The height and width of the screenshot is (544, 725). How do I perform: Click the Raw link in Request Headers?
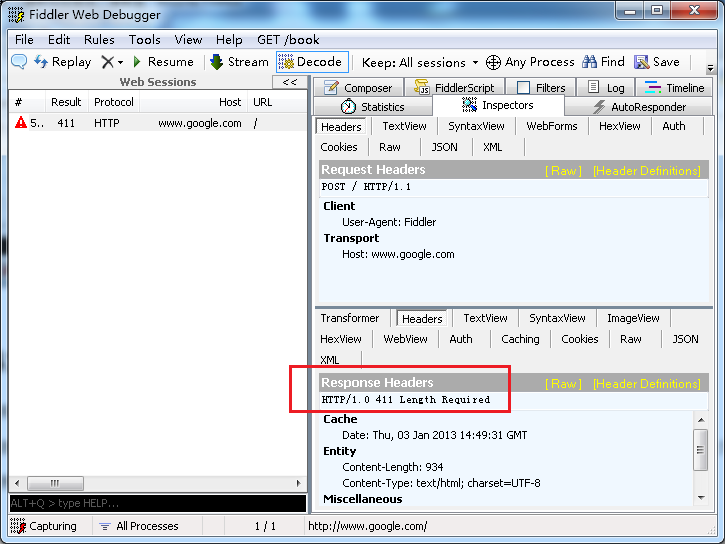tap(562, 171)
